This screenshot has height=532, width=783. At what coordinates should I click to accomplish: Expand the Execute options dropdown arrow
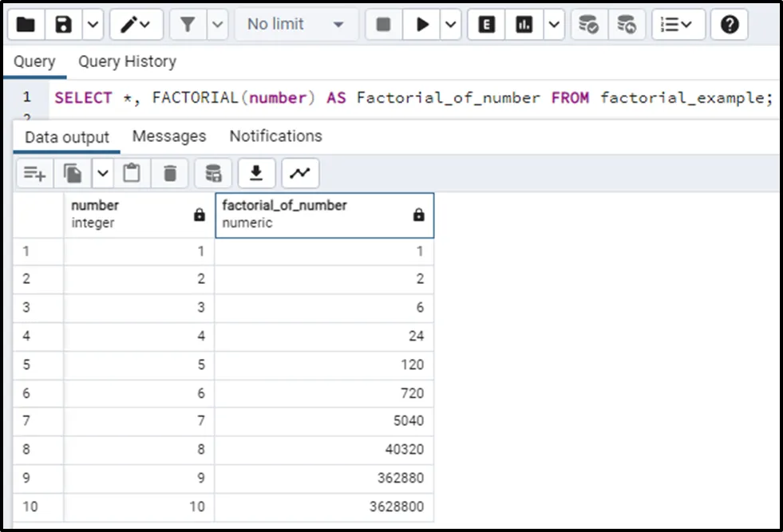pyautogui.click(x=451, y=25)
